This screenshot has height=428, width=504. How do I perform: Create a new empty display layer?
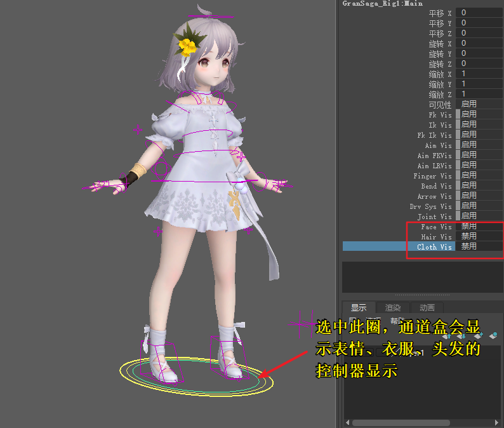tap(478, 336)
